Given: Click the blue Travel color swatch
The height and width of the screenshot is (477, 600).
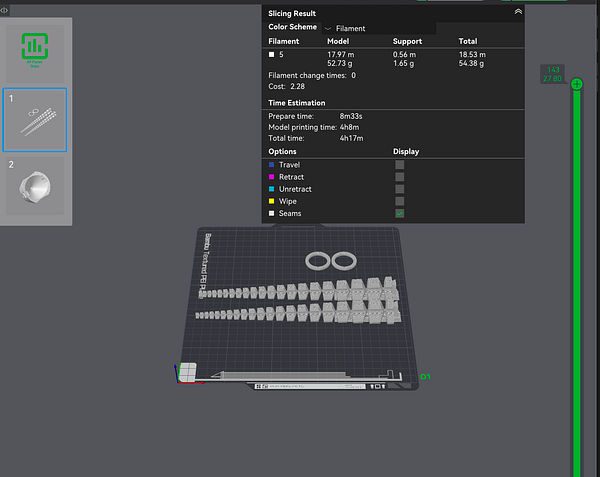Looking at the screenshot, I should coord(272,165).
